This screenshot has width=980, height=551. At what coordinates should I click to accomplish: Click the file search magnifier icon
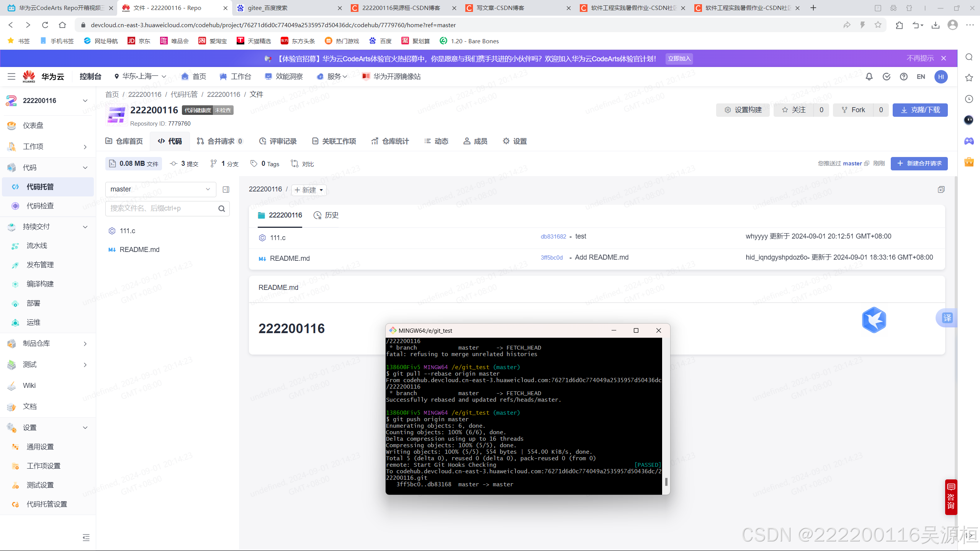(221, 209)
